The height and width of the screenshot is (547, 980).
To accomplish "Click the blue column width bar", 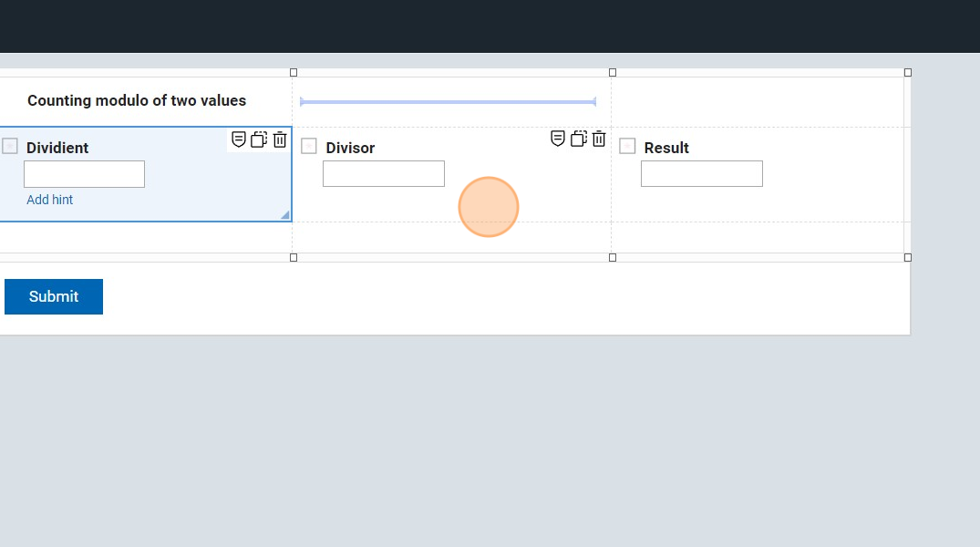I will pos(448,102).
